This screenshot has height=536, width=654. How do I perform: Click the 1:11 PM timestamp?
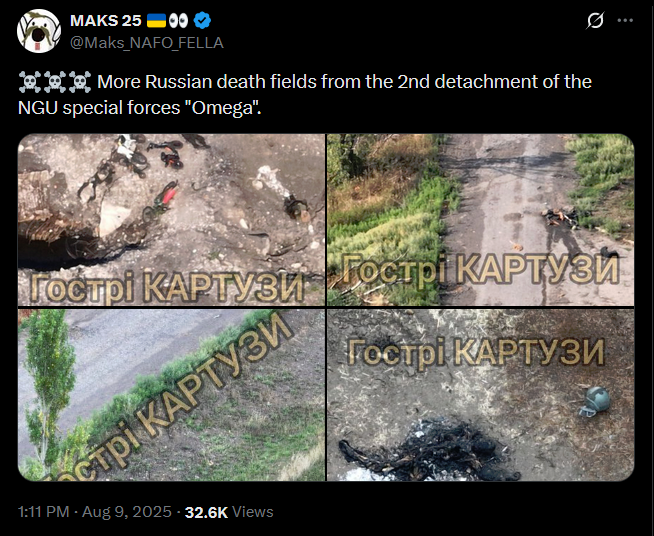(44, 512)
